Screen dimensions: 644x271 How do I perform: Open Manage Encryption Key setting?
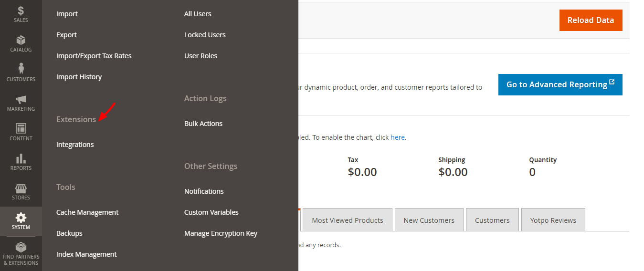(221, 233)
